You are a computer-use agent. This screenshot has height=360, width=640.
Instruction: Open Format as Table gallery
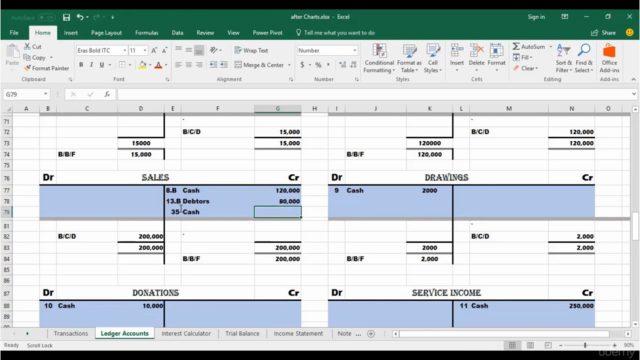point(409,58)
